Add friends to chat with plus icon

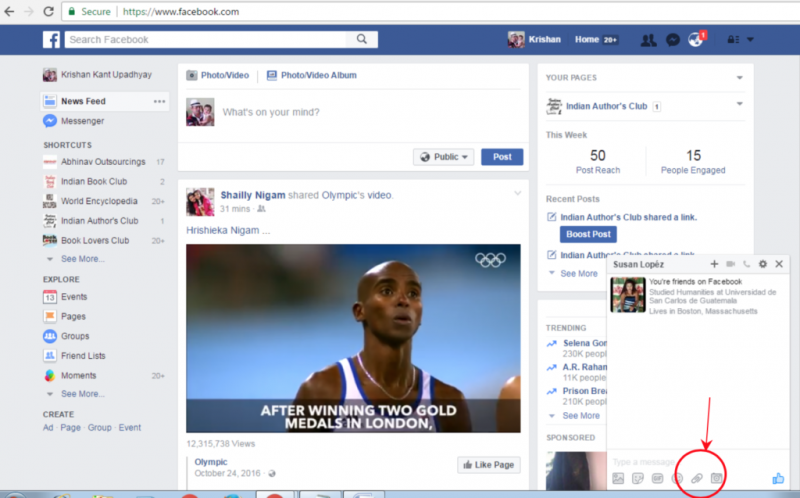[714, 264]
